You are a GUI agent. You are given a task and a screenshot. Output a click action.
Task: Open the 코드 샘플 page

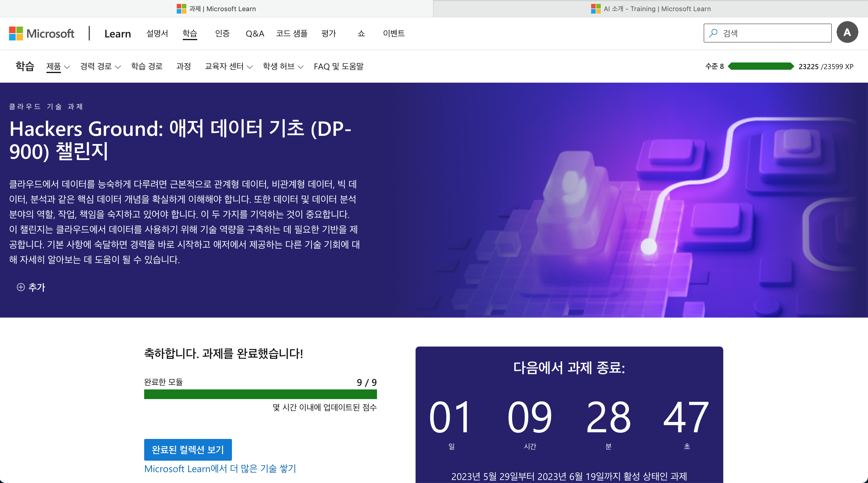click(x=292, y=34)
